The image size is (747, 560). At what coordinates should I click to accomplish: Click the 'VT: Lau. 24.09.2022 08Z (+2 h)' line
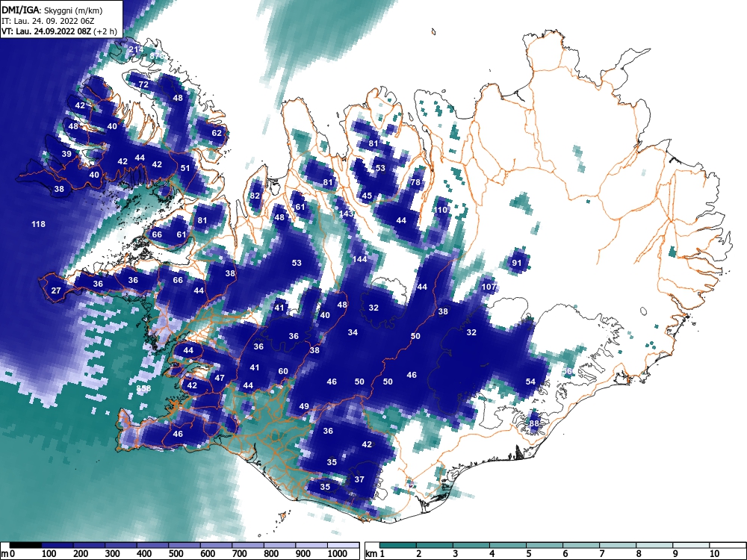click(x=58, y=31)
